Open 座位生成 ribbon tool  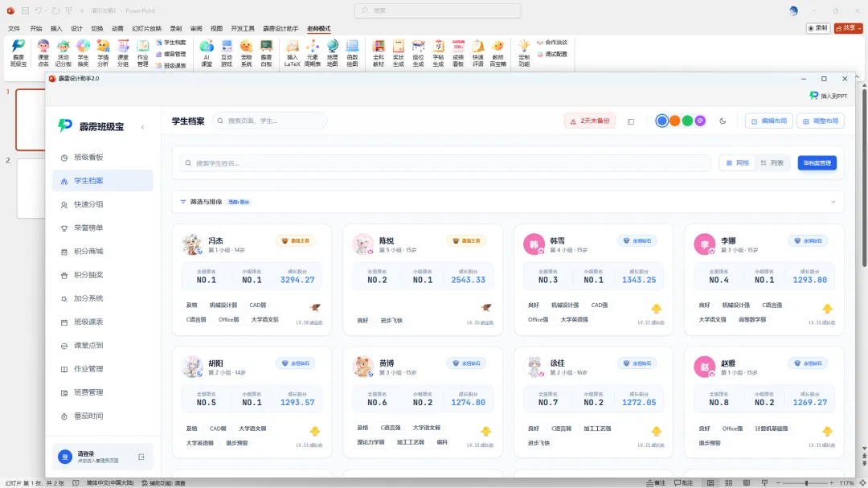(x=419, y=53)
